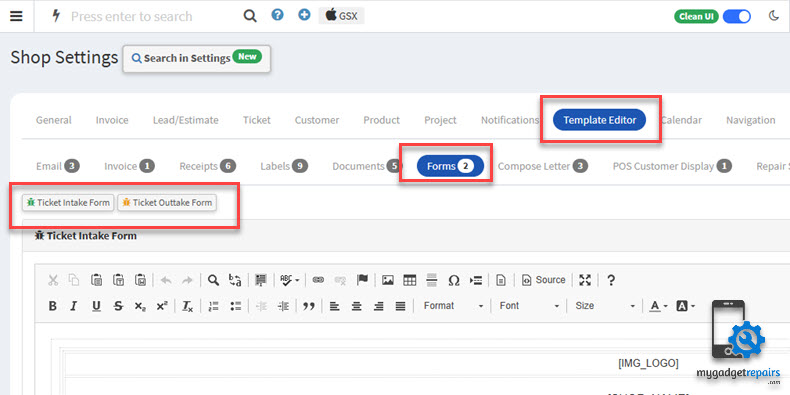Click the Ticket Outtake Form button
Image resolution: width=790 pixels, height=395 pixels.
pos(167,203)
